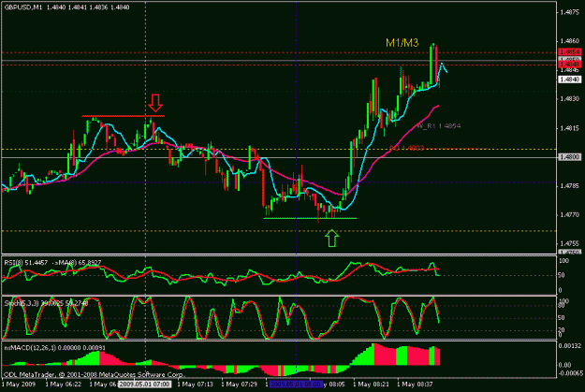This screenshot has width=585, height=392.
Task: Click the tall red candle below M1/M3
Action: coord(436,64)
